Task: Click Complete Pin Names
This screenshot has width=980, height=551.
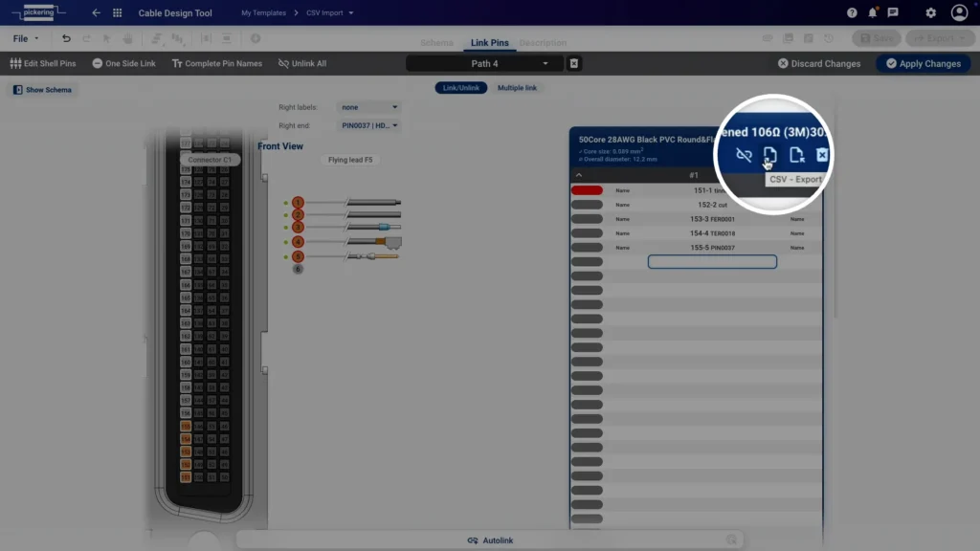Action: click(217, 63)
